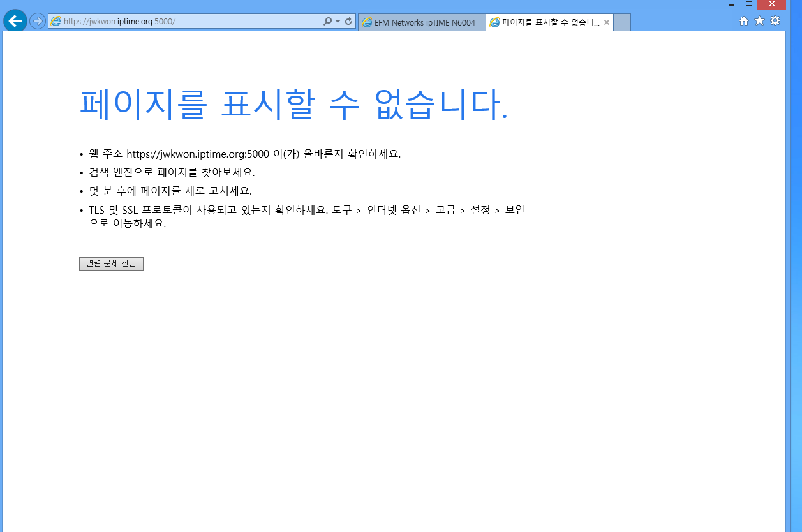
Task: Click the IE site icon in address bar
Action: [56, 22]
